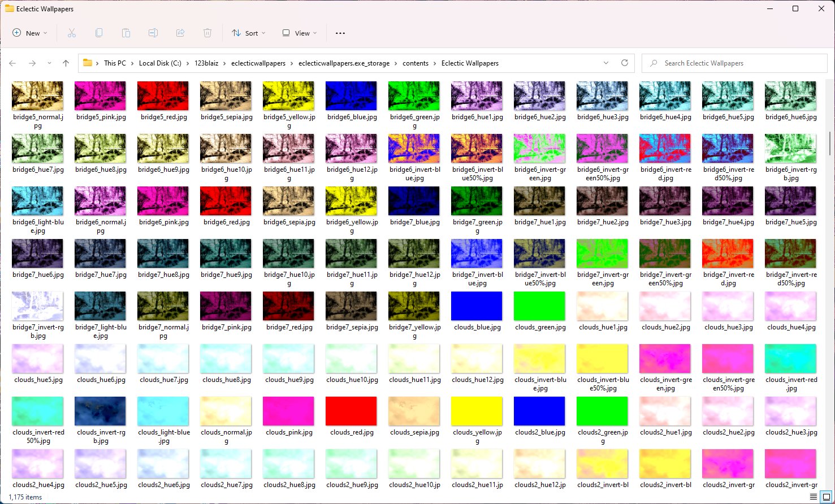Click the search magnifier icon
Image resolution: width=835 pixels, height=504 pixels.
[x=654, y=63]
